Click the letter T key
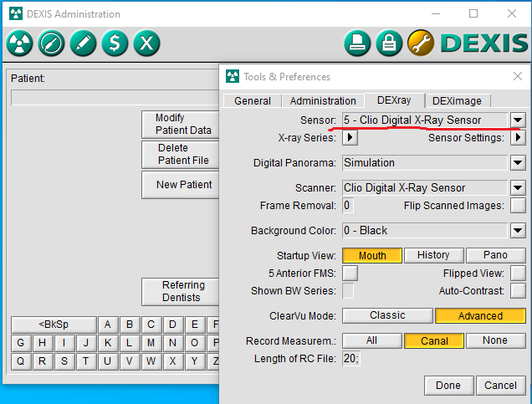Image resolution: width=532 pixels, height=404 pixels. (86, 361)
